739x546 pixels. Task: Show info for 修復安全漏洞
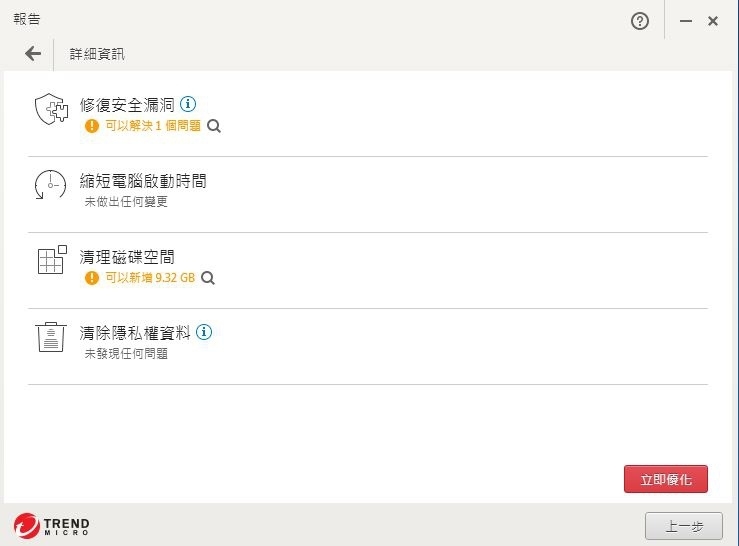coord(188,103)
